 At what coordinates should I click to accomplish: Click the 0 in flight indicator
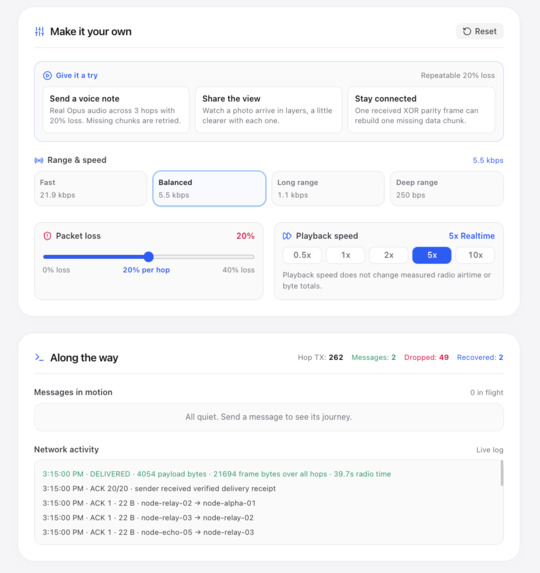[487, 392]
